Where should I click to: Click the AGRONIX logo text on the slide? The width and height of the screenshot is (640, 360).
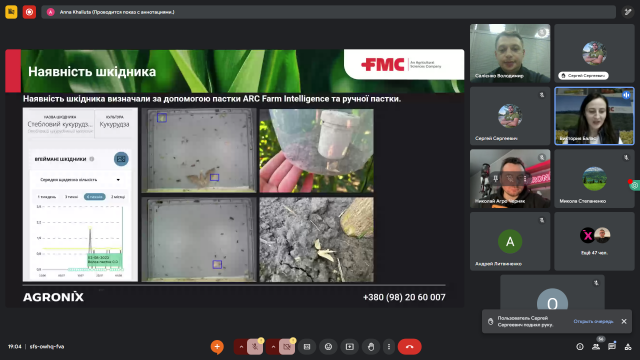tap(53, 297)
